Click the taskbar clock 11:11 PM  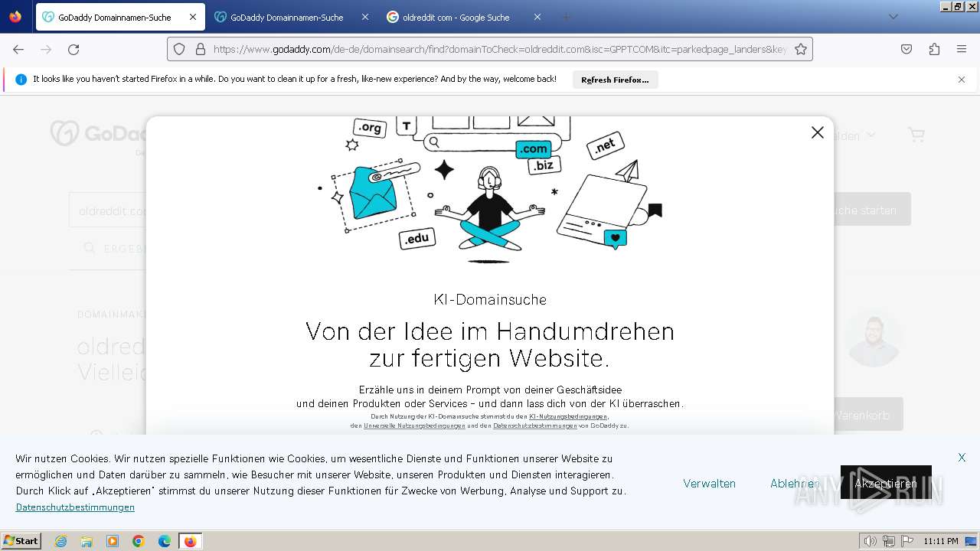(941, 541)
